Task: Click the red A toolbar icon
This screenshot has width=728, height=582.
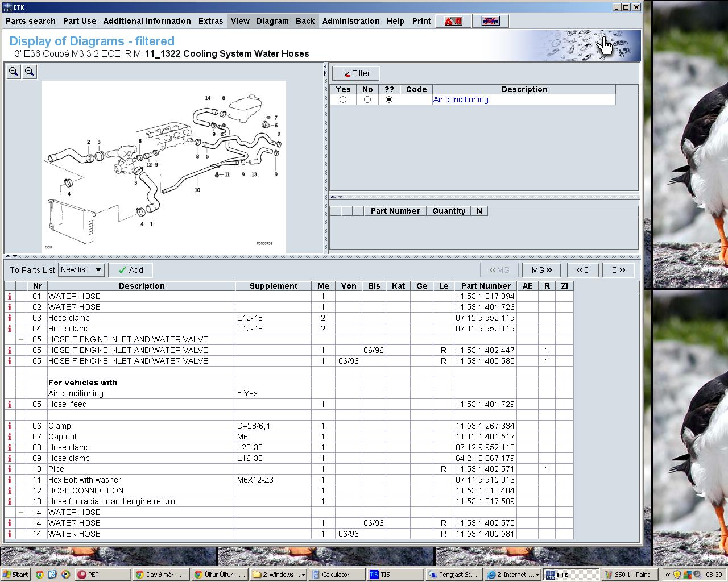Action: click(x=453, y=21)
